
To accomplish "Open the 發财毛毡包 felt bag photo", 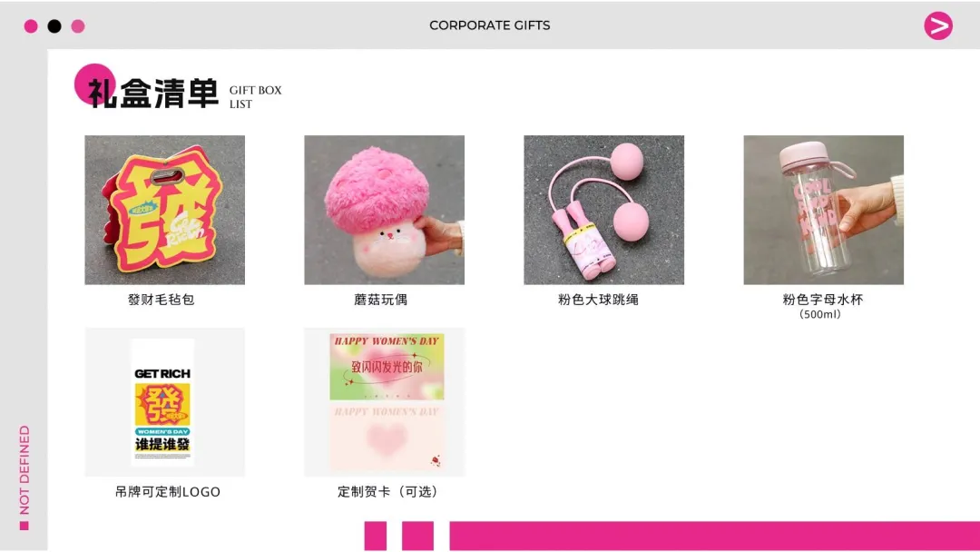I will [165, 210].
